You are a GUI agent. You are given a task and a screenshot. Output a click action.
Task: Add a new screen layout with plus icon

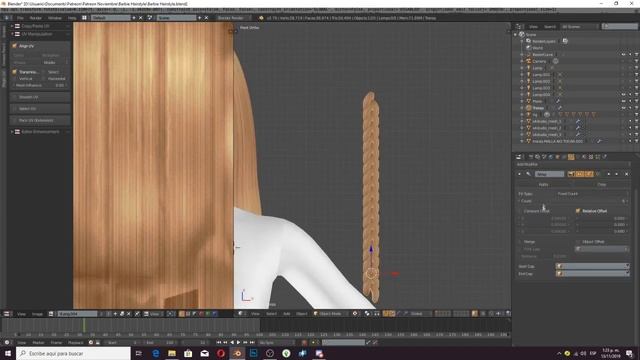134,18
